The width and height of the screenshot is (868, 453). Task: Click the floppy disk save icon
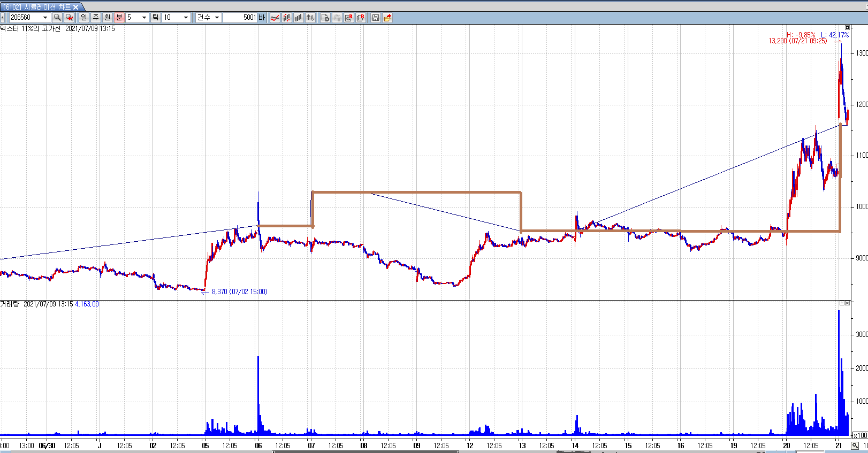pos(376,18)
